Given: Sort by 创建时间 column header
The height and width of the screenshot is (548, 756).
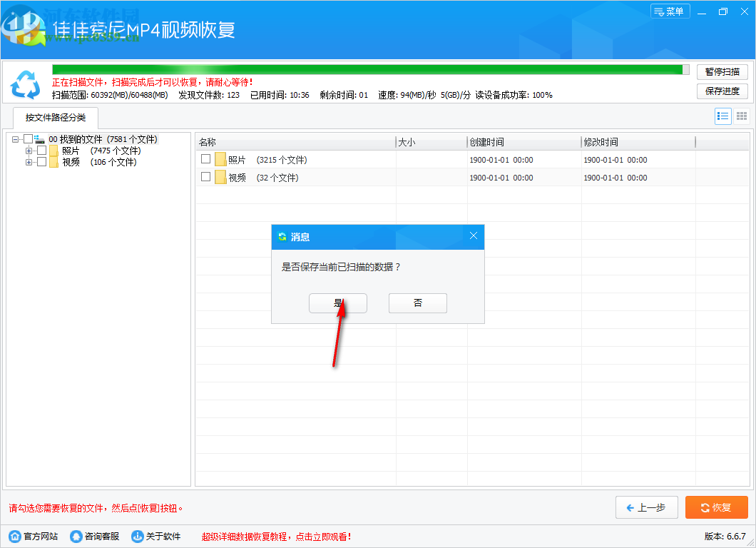Looking at the screenshot, I should click(524, 142).
